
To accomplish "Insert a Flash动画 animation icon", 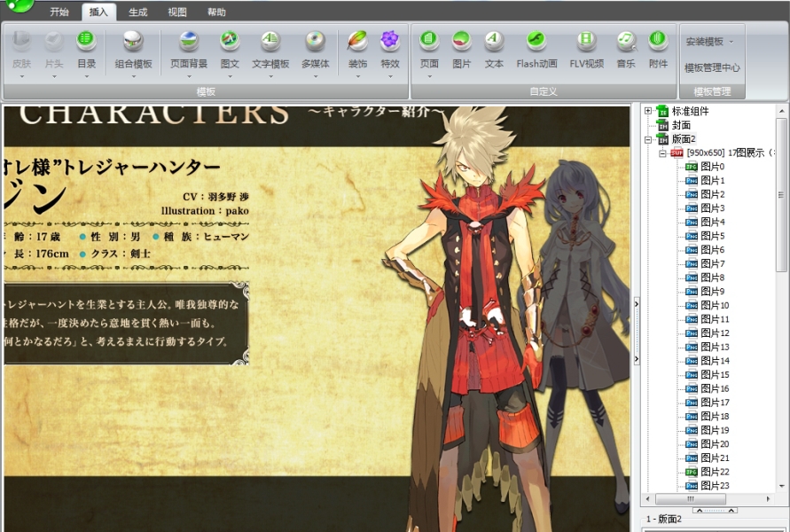I will tap(536, 40).
